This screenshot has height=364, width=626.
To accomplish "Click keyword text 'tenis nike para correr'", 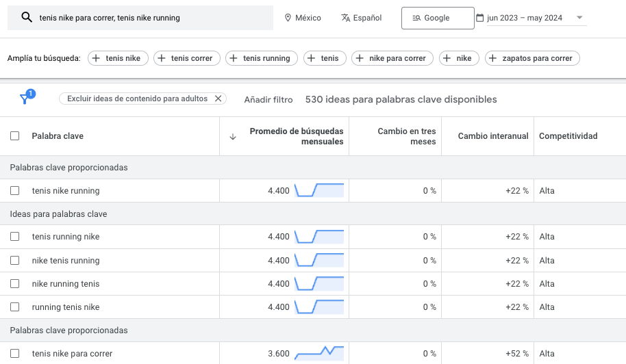I will (73, 354).
